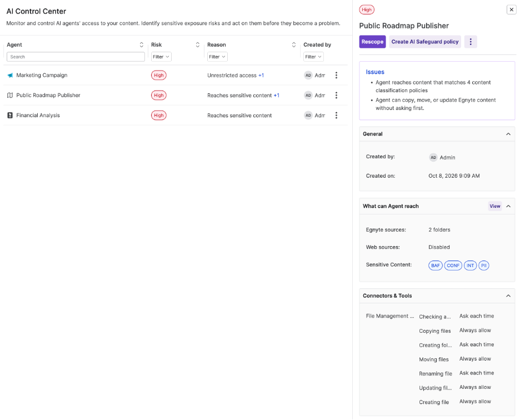
Task: Sort the table by Reason column
Action: click(294, 45)
